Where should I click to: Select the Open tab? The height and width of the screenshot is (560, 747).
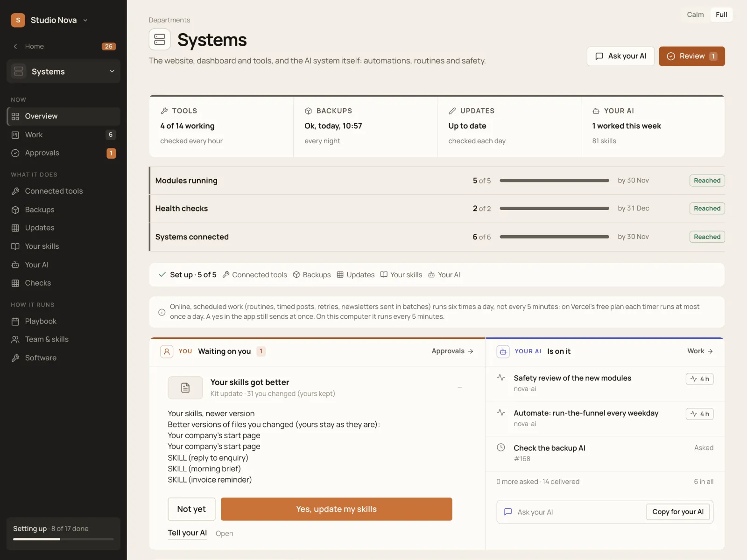[225, 533]
